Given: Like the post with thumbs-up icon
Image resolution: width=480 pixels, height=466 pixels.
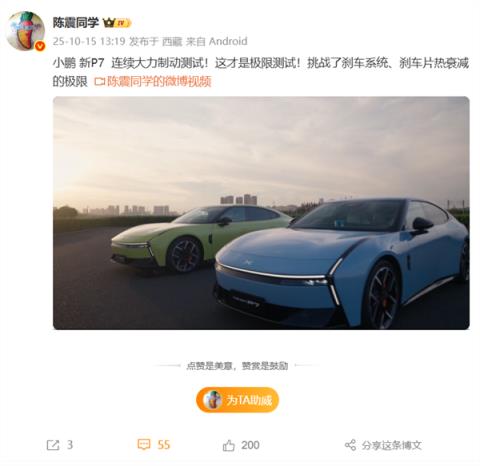Looking at the screenshot, I should (x=229, y=445).
